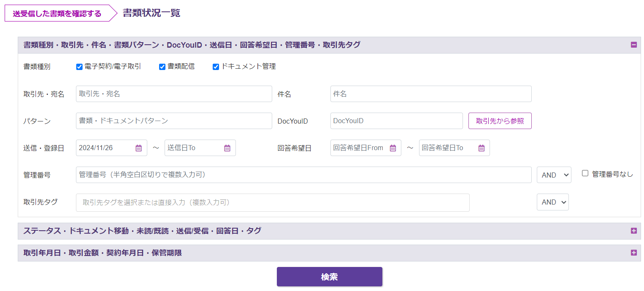644x291 pixels.
Task: Open AND dropdown beside 管理番号 field
Action: click(554, 175)
